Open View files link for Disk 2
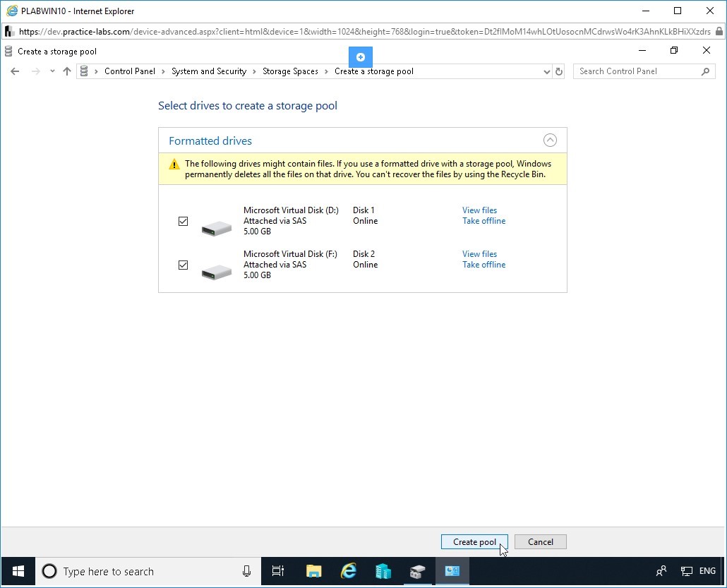Viewport: 727px width, 588px height. (x=479, y=253)
